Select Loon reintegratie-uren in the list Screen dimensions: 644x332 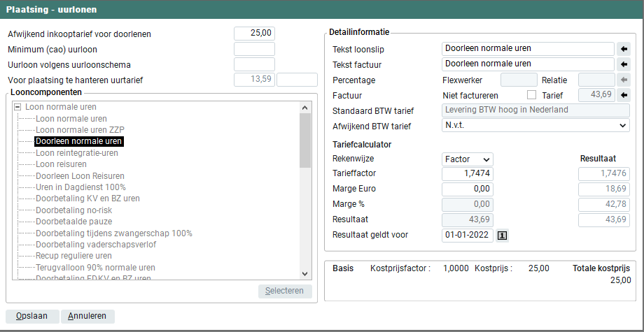click(77, 152)
